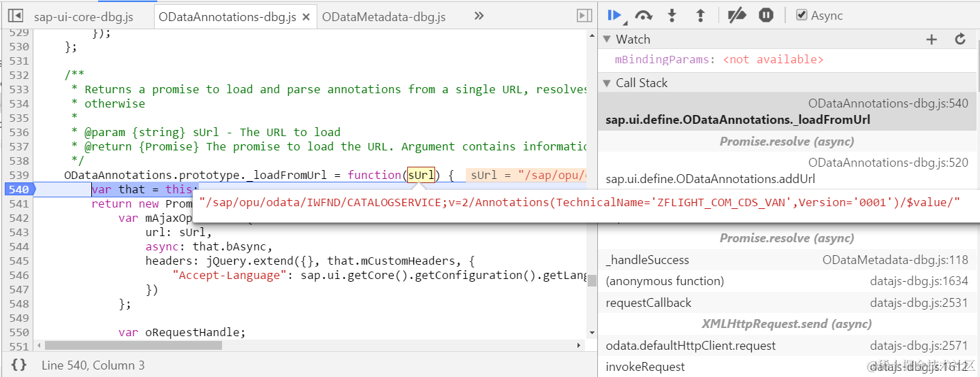Image resolution: width=980 pixels, height=377 pixels.
Task: Click the 'Line 540, Column 3' status text
Action: 93,365
